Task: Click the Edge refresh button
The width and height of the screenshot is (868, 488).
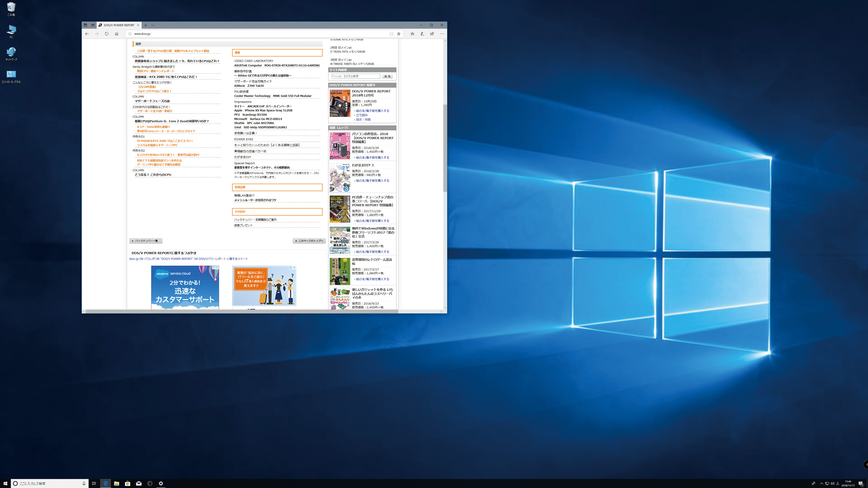Action: (106, 34)
